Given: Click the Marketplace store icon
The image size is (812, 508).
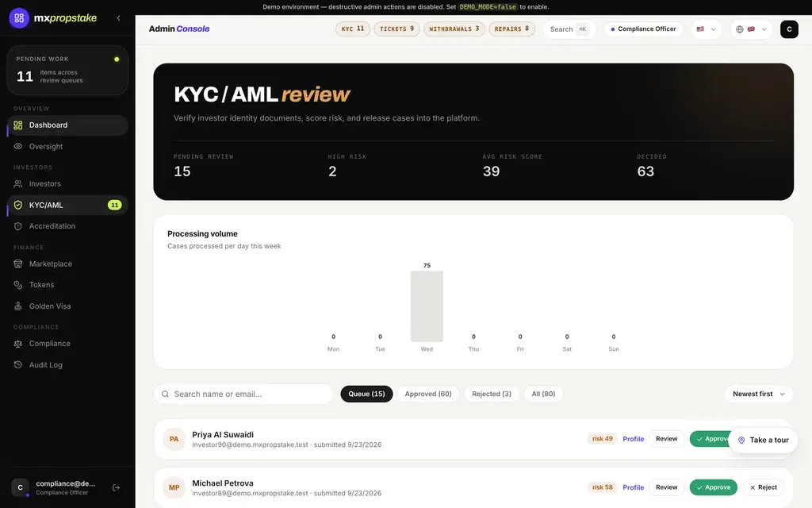Looking at the screenshot, I should tap(18, 264).
